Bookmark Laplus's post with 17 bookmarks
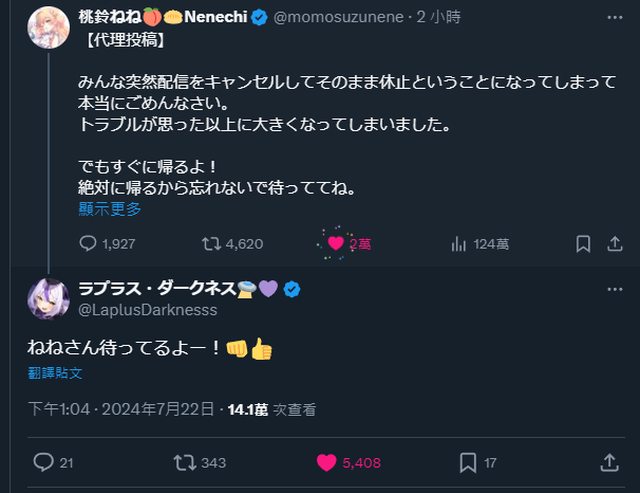Image resolution: width=640 pixels, height=493 pixels. [468, 462]
